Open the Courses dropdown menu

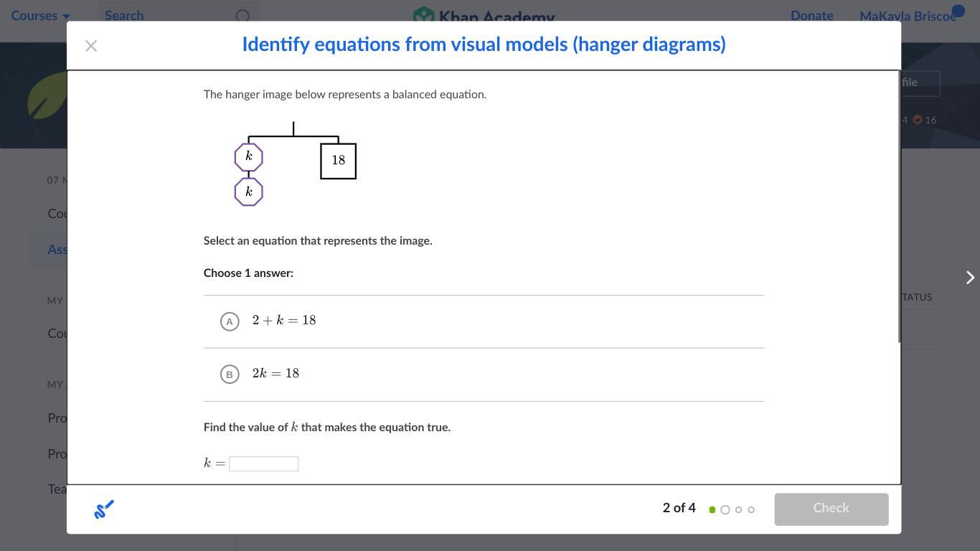pyautogui.click(x=40, y=16)
